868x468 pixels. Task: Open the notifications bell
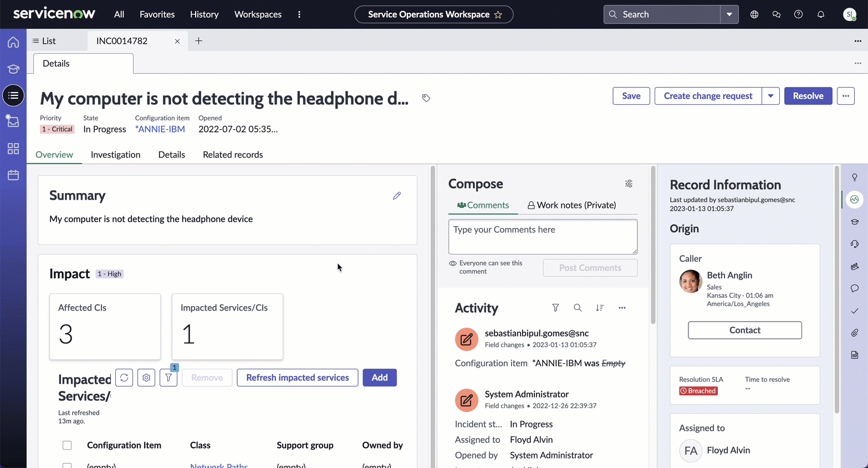[x=821, y=14]
